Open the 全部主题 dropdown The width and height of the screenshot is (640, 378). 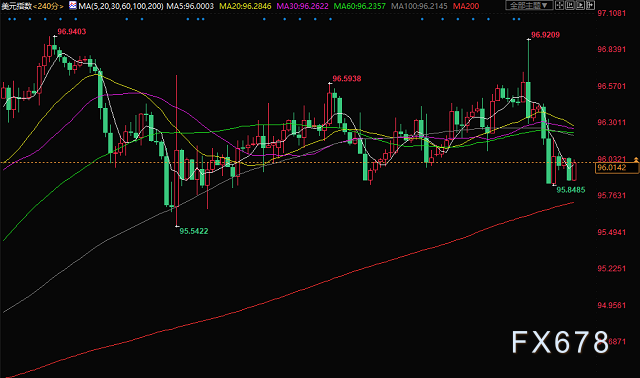[x=529, y=5]
